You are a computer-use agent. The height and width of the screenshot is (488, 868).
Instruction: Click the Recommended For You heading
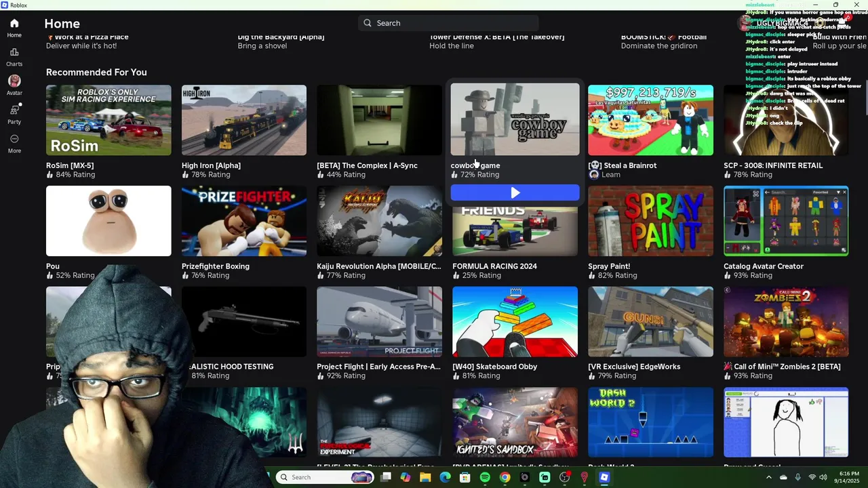click(96, 73)
